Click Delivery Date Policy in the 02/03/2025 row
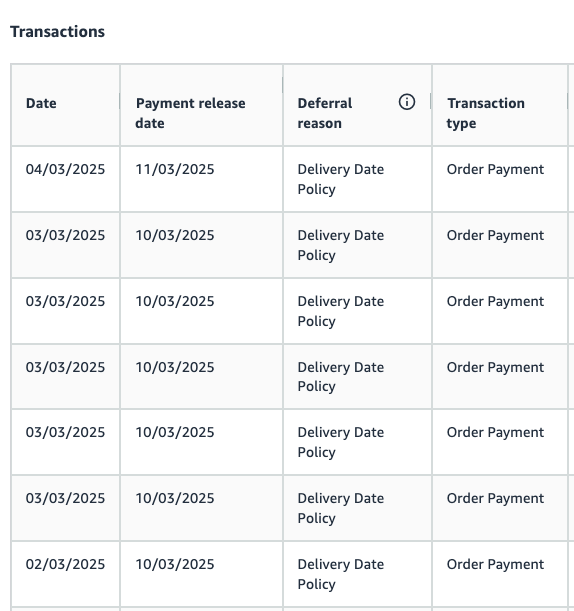The height and width of the screenshot is (611, 574). [341, 574]
